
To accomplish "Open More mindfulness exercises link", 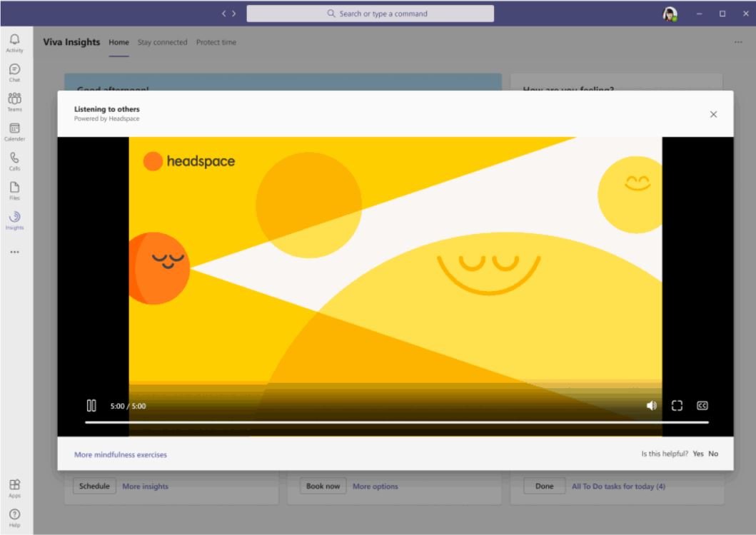I will [121, 454].
